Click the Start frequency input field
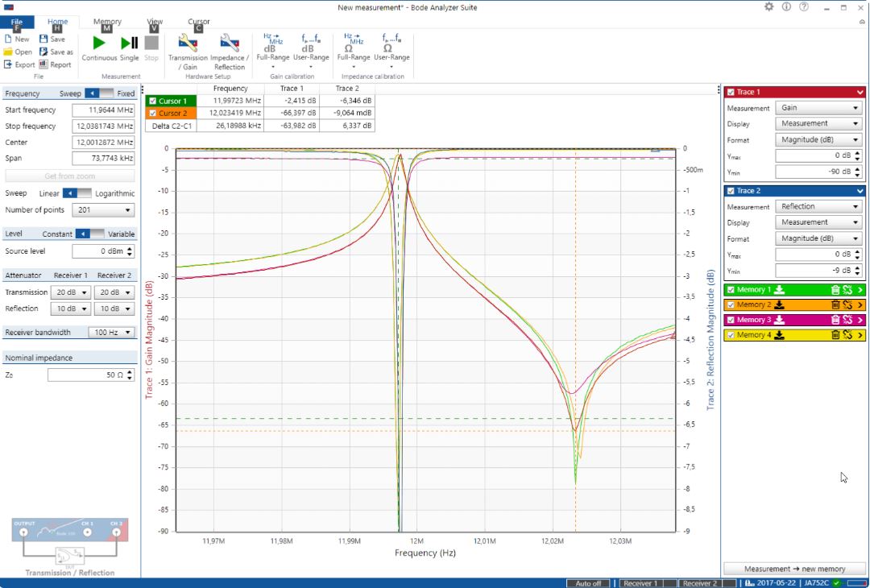The image size is (870, 588). (x=103, y=110)
